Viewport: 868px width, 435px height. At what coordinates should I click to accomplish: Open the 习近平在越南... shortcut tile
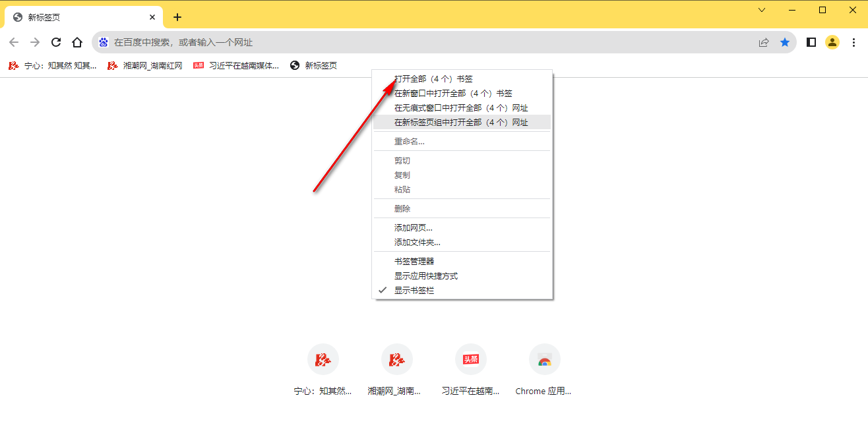coord(470,369)
